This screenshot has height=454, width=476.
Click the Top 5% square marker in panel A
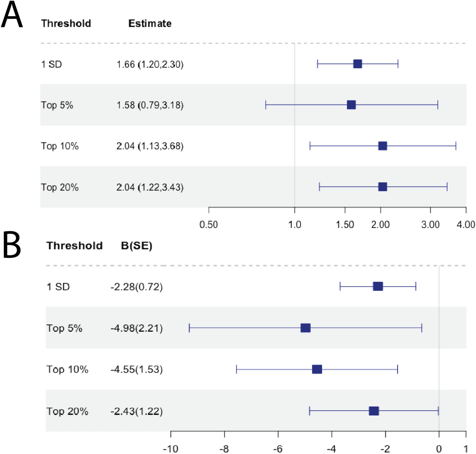351,105
